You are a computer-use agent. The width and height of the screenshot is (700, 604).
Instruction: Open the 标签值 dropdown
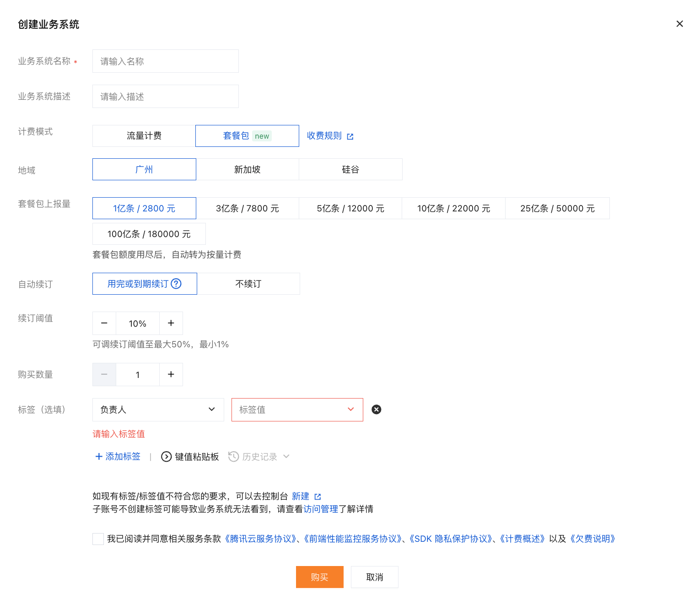pos(297,410)
